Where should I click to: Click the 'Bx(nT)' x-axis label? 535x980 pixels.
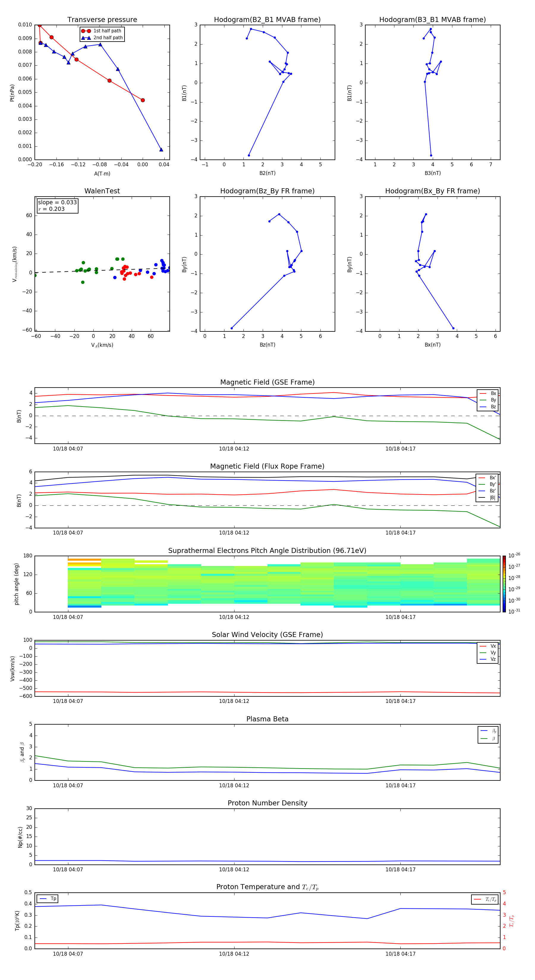pyautogui.click(x=432, y=345)
